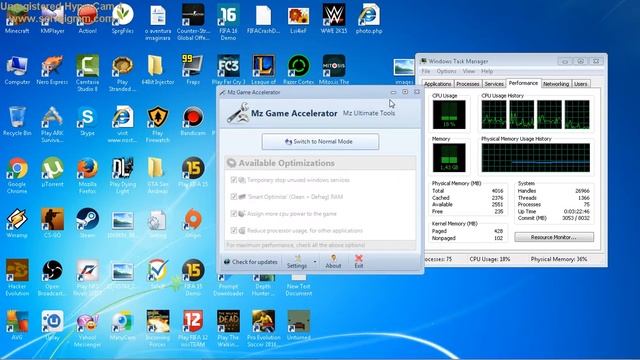Select the Counter-Strike Global Offensive shortcut
640x360 pixels.
193,22
